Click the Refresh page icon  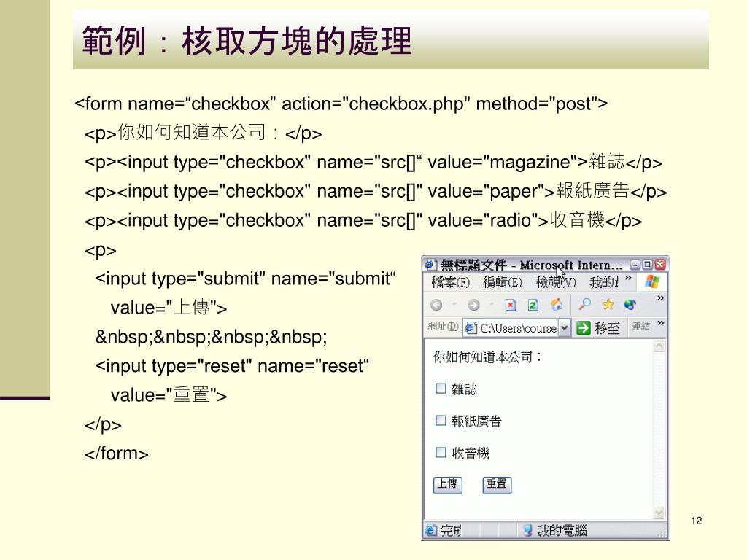click(x=533, y=305)
